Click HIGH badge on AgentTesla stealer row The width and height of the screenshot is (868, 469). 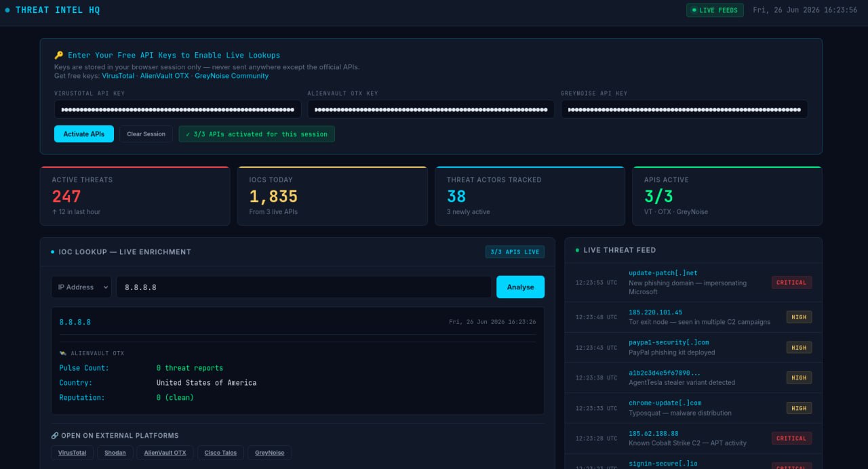(799, 378)
